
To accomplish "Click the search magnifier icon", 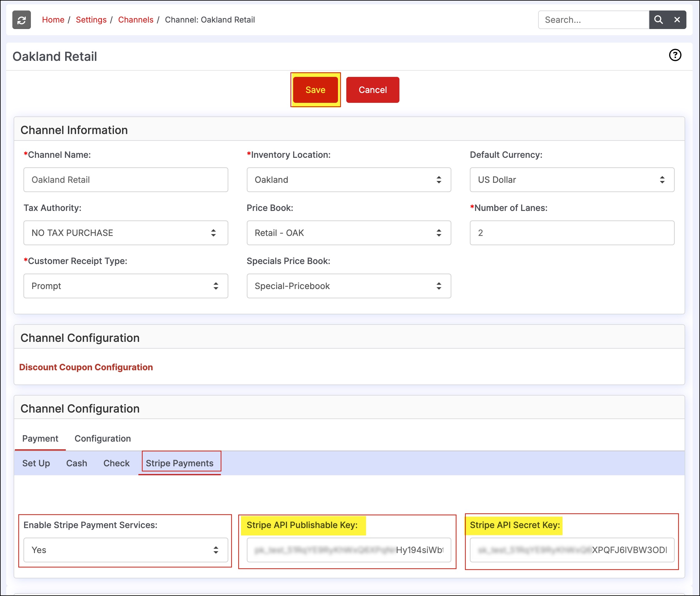I will click(658, 20).
